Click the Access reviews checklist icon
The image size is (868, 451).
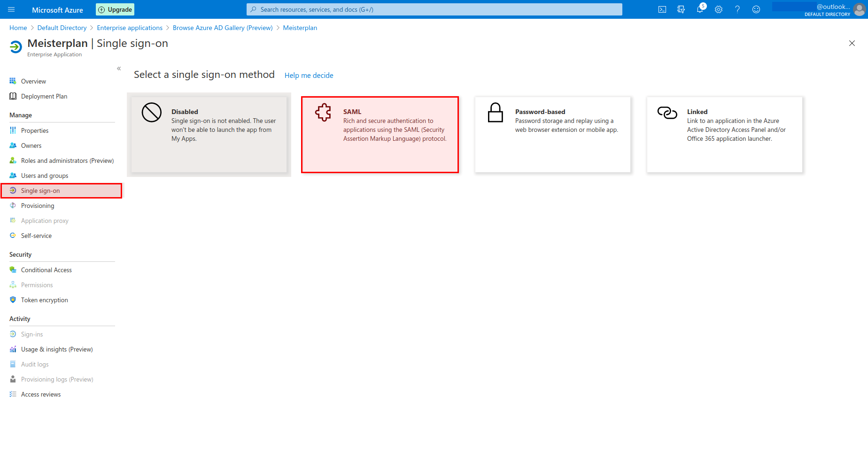13,394
